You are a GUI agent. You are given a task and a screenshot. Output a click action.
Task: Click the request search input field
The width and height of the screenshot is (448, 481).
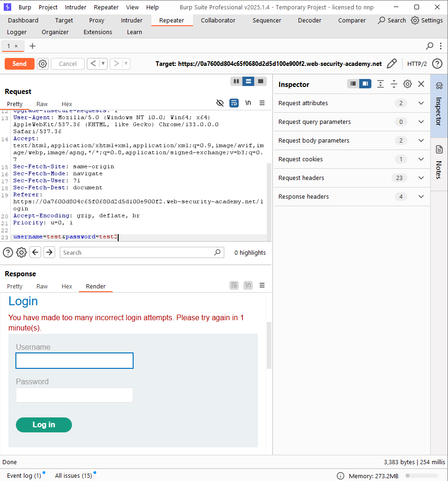click(142, 252)
